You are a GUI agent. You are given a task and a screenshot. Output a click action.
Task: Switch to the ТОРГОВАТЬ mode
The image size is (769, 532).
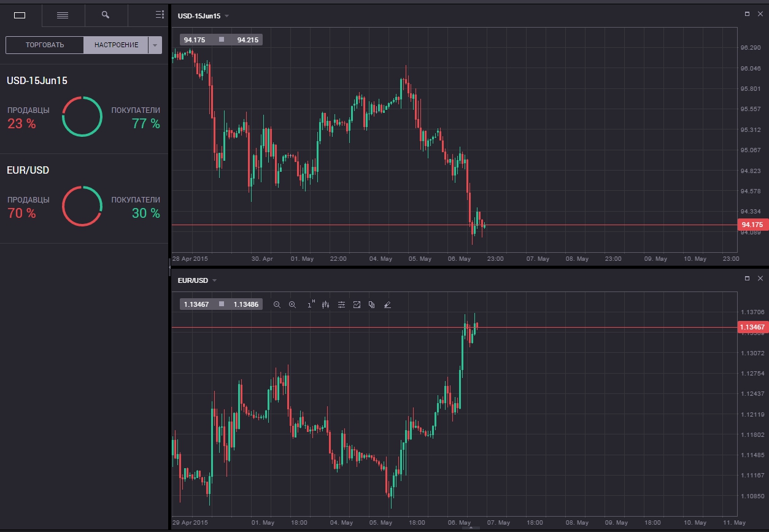(45, 45)
